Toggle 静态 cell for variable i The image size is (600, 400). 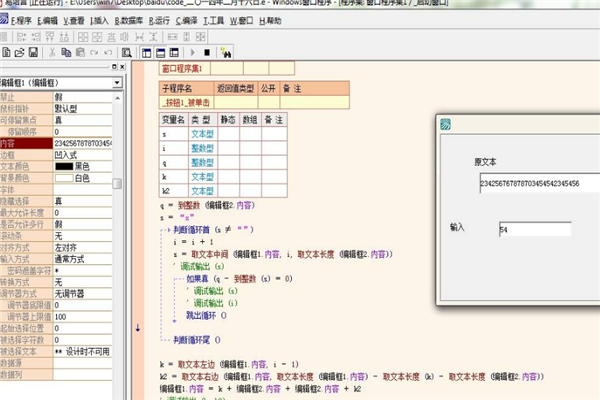click(x=228, y=148)
